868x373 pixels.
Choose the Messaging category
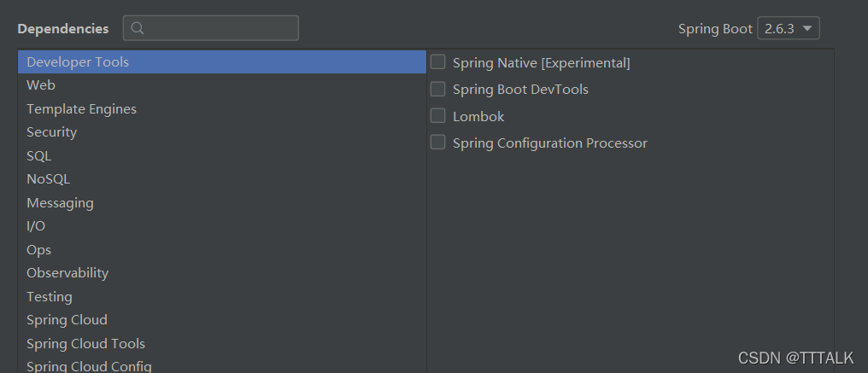[x=222, y=203]
